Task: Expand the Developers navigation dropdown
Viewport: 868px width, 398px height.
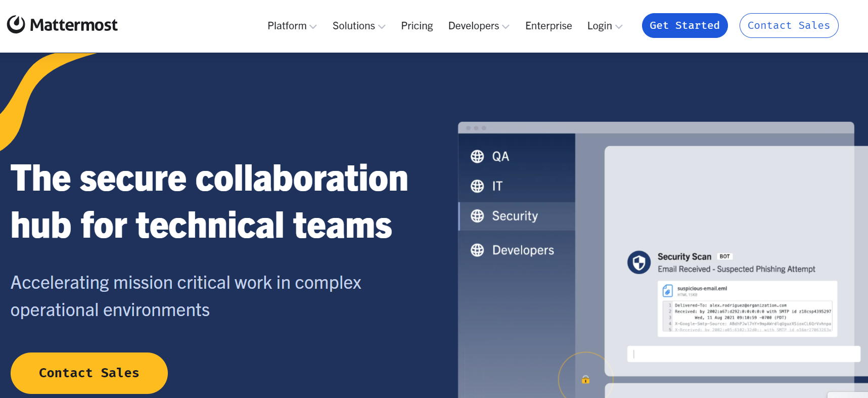Action: tap(478, 26)
